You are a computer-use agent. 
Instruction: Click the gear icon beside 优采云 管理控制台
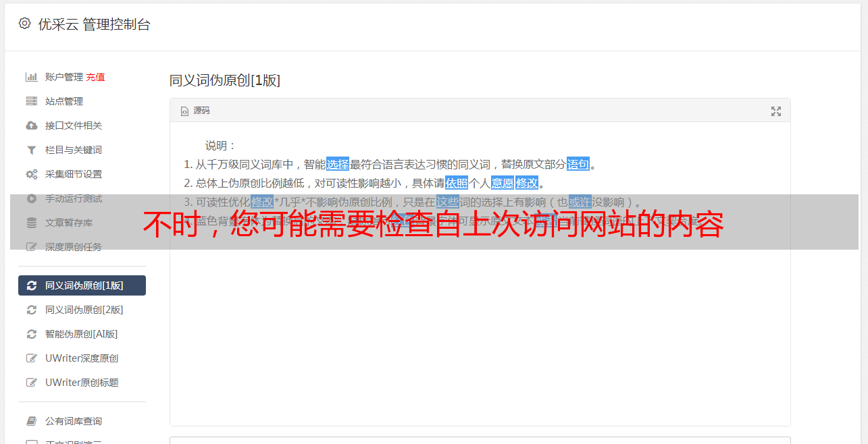25,24
